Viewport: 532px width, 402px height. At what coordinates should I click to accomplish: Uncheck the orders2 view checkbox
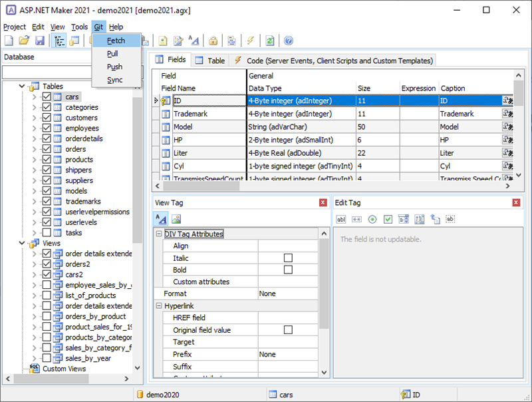47,264
